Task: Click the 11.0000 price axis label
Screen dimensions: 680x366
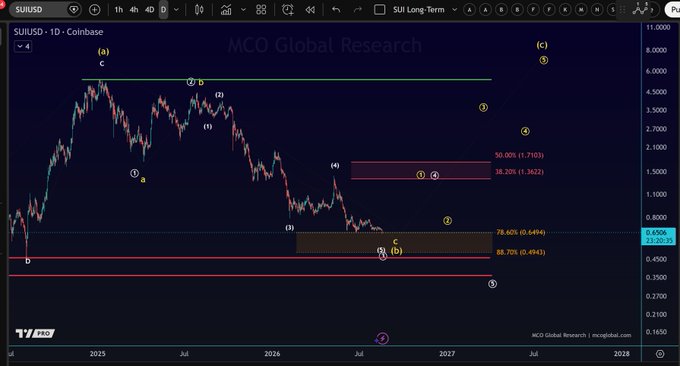Action: point(658,27)
